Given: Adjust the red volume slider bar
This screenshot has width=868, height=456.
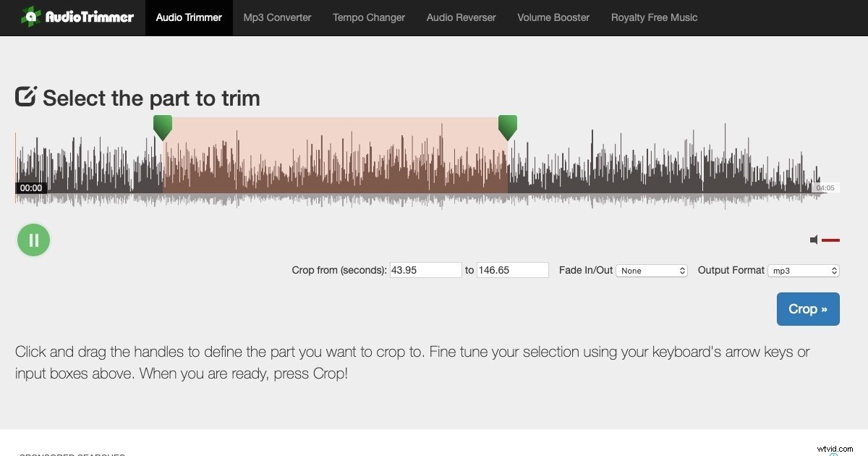Looking at the screenshot, I should 830,240.
